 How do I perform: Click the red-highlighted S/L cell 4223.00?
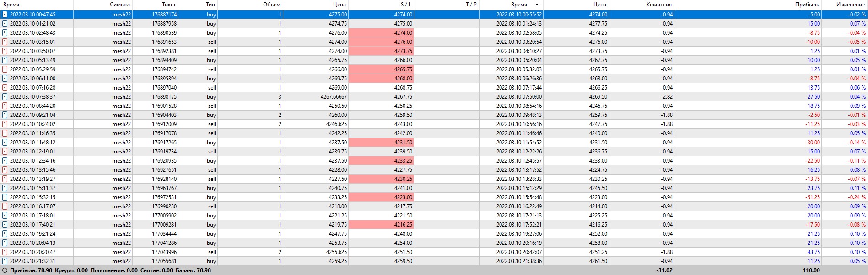(x=381, y=197)
